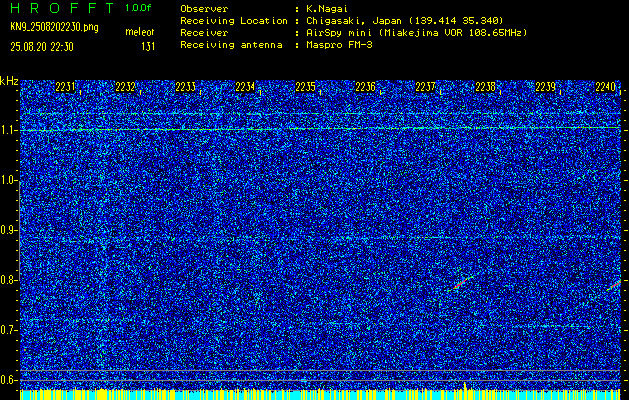Click the Observer field label

(x=204, y=9)
